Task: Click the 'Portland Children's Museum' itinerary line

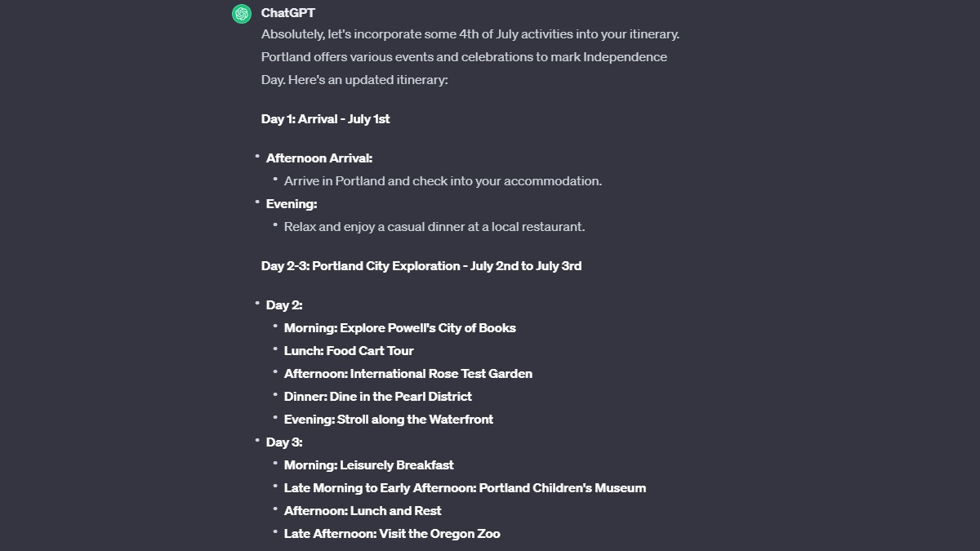Action: [465, 488]
